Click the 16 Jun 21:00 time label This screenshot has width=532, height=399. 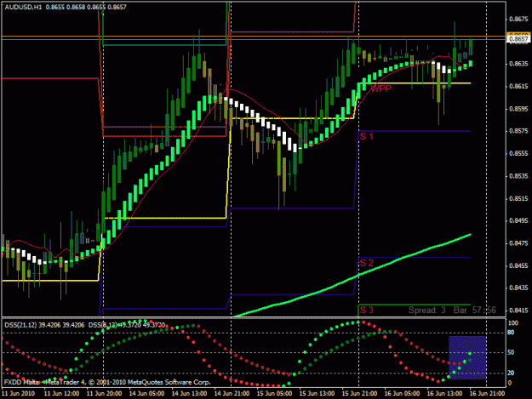(x=487, y=394)
